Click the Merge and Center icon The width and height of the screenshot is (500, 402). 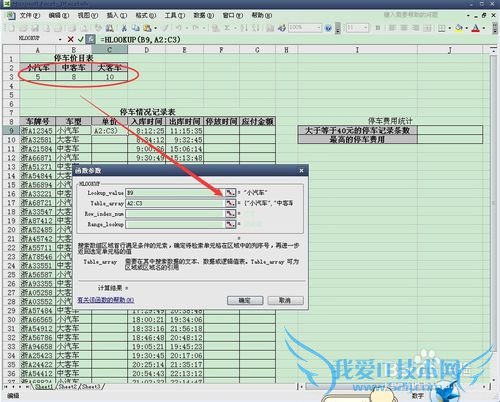[x=427, y=28]
